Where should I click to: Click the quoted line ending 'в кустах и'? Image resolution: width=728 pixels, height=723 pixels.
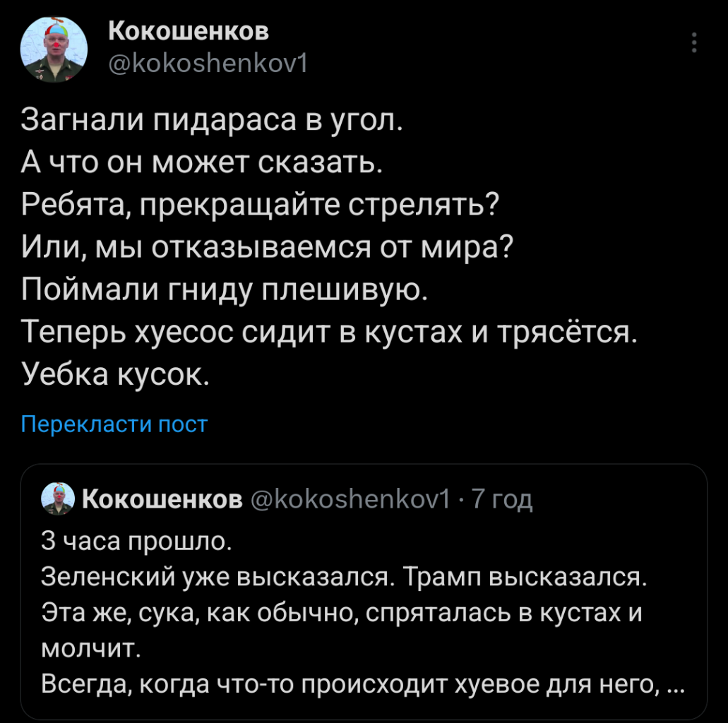point(342,612)
